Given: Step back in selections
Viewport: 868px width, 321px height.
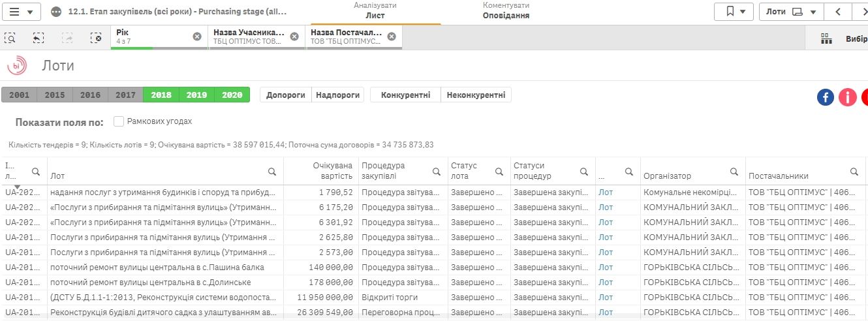Looking at the screenshot, I should (39, 37).
